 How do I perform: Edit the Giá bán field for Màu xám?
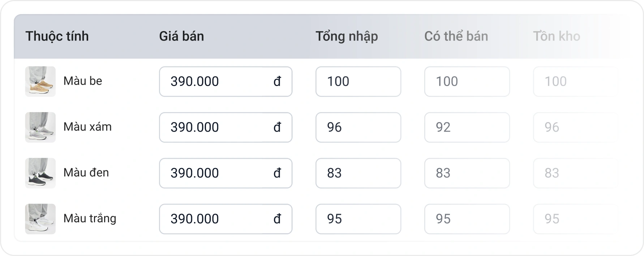click(x=226, y=127)
